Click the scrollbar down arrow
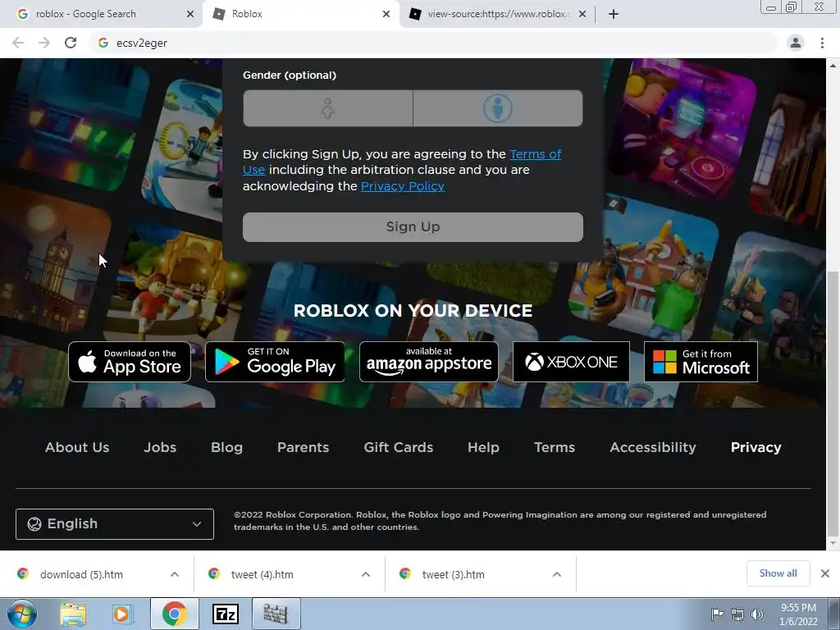Image resolution: width=840 pixels, height=630 pixels. click(x=833, y=544)
